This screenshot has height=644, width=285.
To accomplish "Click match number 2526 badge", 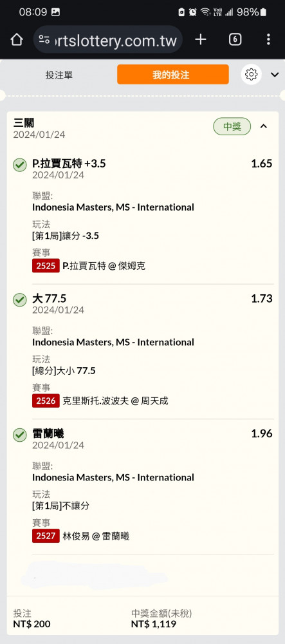I will click(46, 401).
